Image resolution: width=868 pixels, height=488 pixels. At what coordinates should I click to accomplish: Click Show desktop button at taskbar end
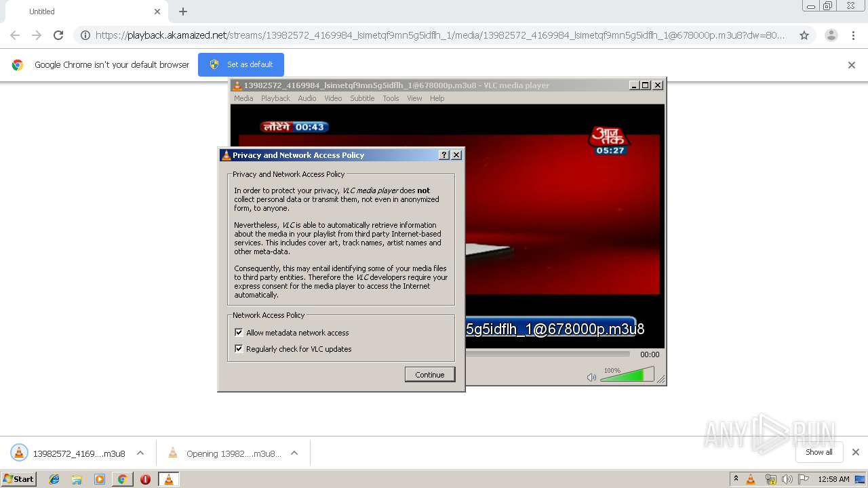tap(861, 479)
